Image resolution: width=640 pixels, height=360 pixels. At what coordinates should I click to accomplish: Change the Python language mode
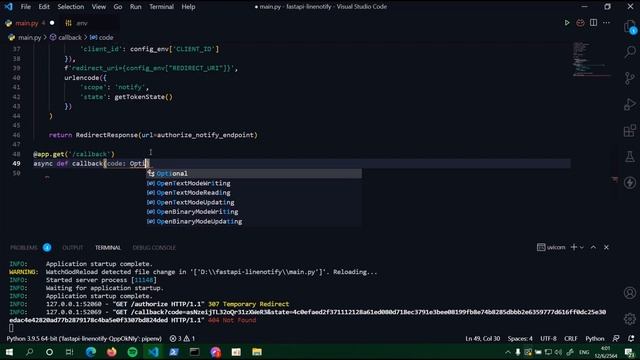tap(595, 338)
